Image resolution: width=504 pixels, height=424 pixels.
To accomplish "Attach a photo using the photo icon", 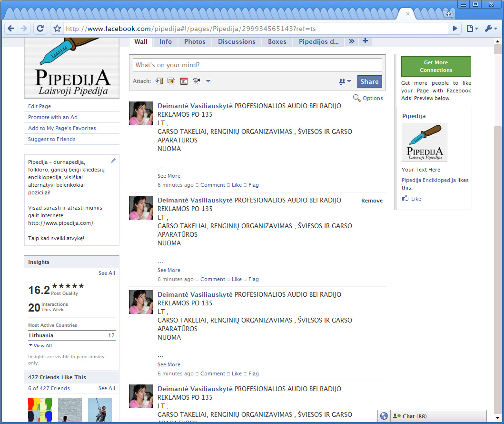I will (x=171, y=81).
